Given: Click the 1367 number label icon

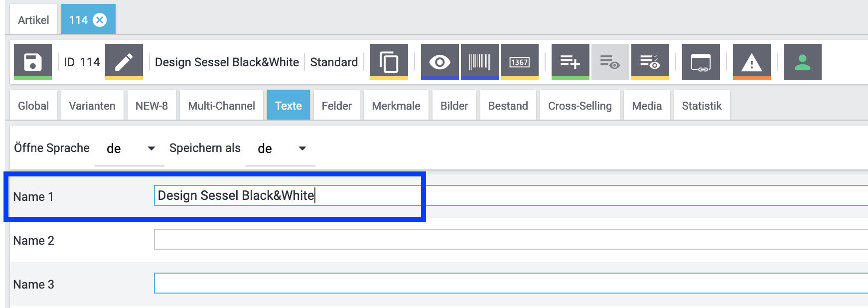Looking at the screenshot, I should (x=520, y=62).
